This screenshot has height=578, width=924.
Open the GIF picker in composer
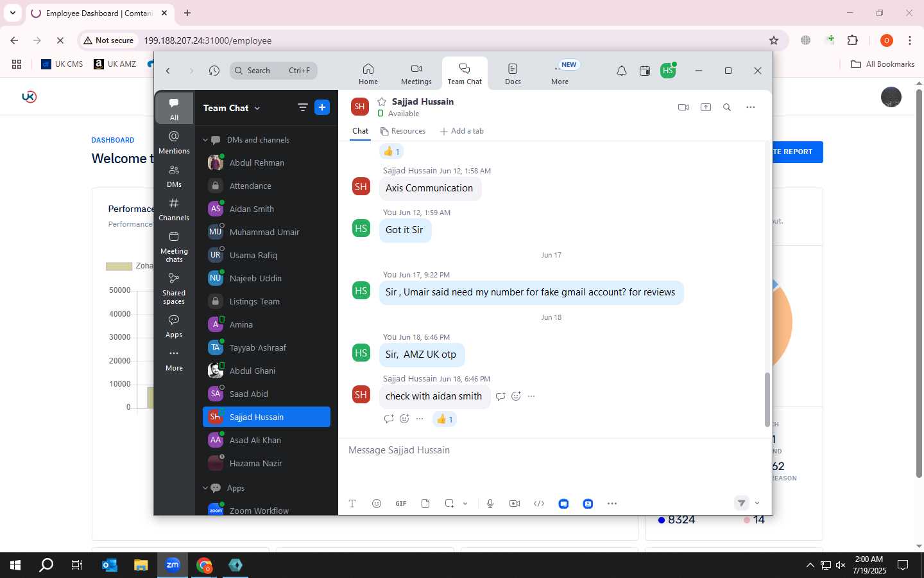point(401,504)
